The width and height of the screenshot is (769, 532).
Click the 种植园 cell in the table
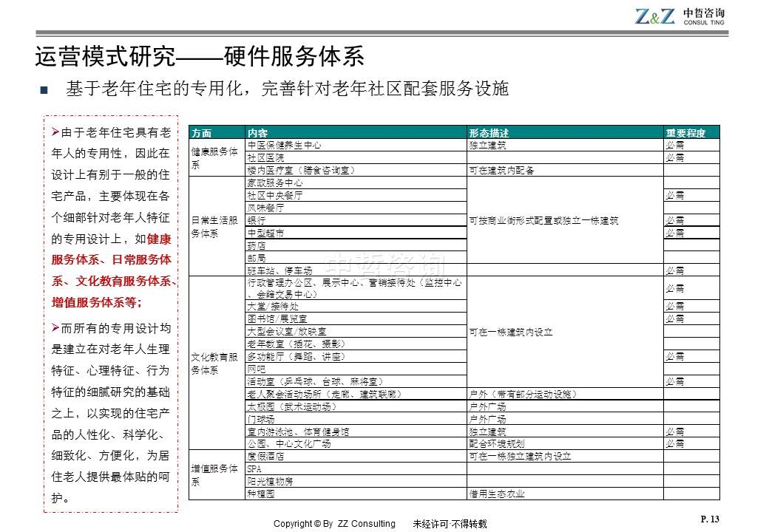tap(260, 494)
